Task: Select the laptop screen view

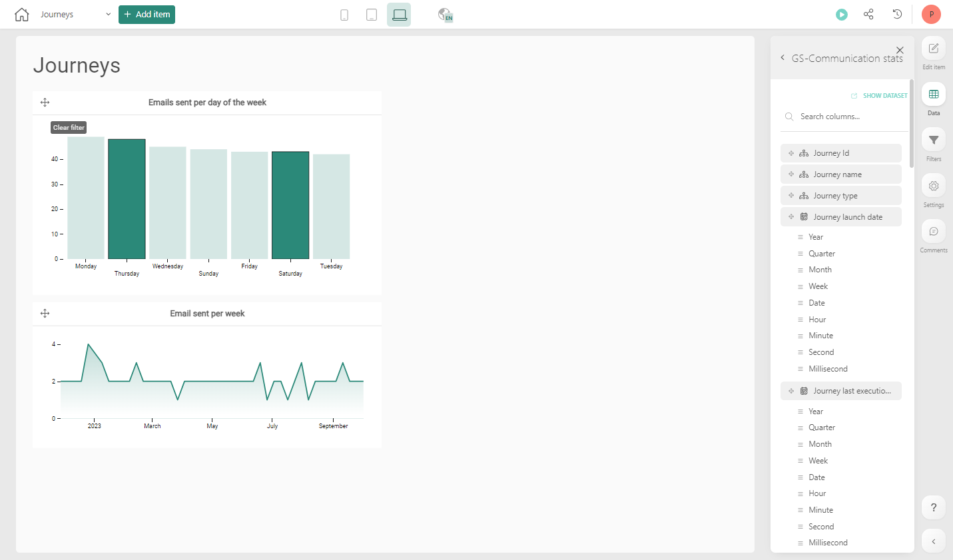Action: click(x=399, y=15)
